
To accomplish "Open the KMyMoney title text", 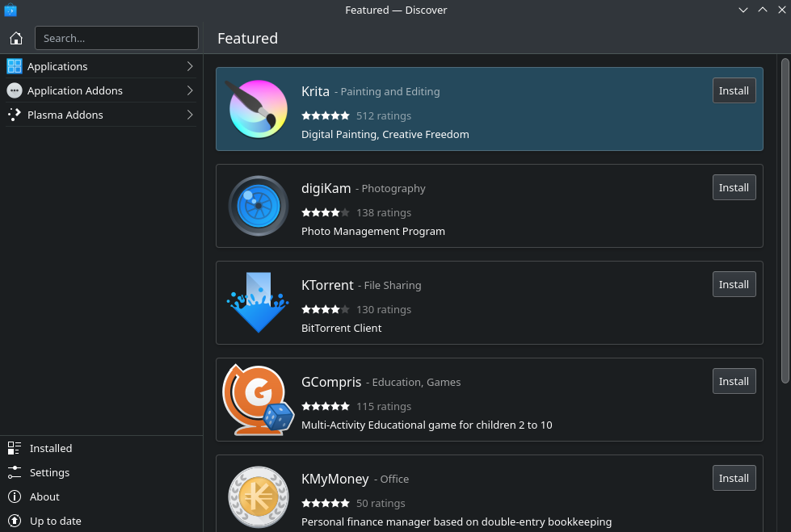I will tap(335, 479).
